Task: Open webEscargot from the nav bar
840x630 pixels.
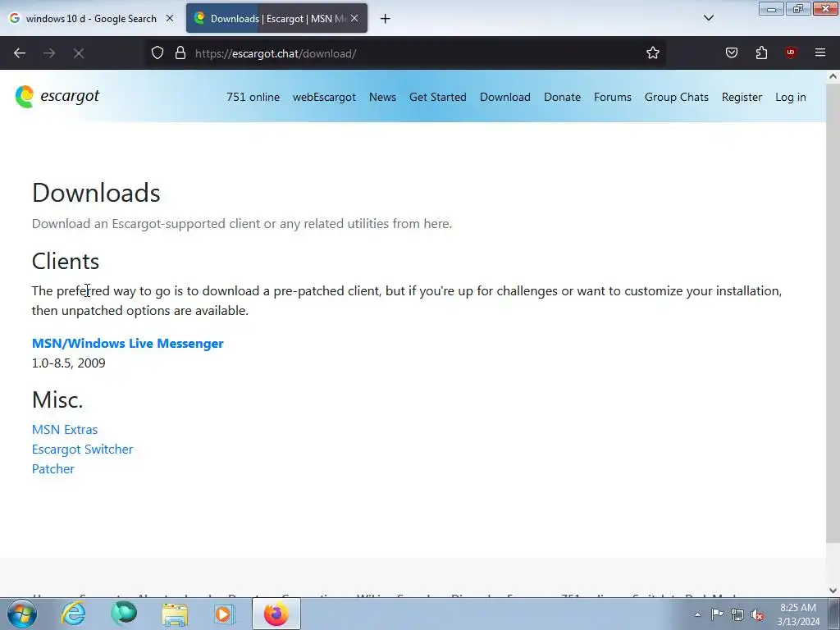Action: (x=324, y=97)
